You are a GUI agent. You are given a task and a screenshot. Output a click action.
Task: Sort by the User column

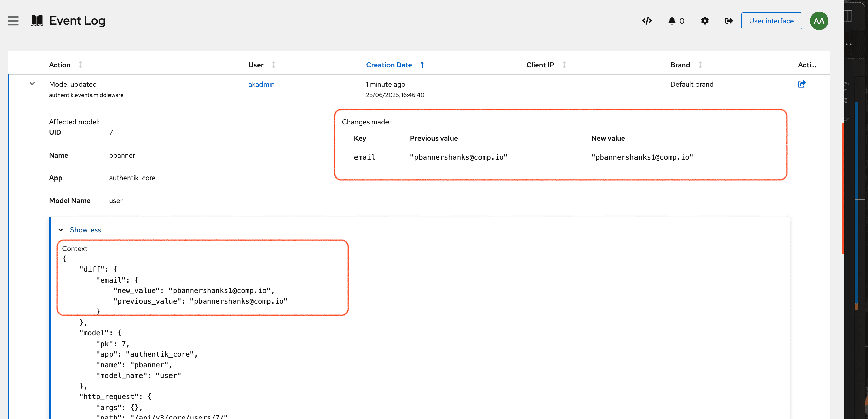point(256,65)
